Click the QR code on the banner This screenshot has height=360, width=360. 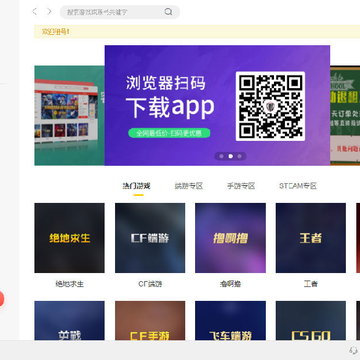[270, 106]
